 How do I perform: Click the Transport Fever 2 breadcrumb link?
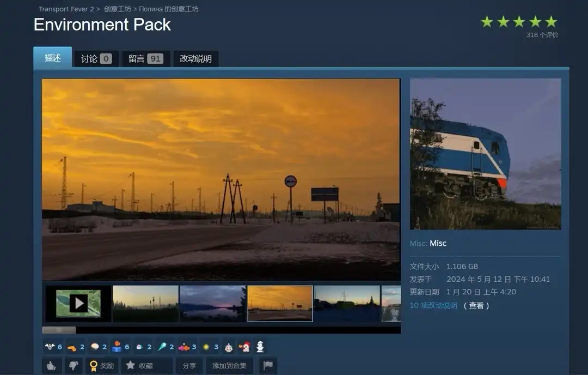pyautogui.click(x=66, y=9)
